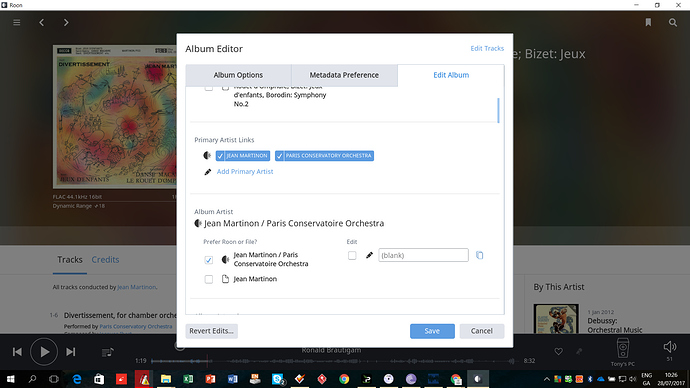This screenshot has width=690, height=388.
Task: Uncheck the Paris Conservatory Orchestra artist link
Action: (x=324, y=156)
